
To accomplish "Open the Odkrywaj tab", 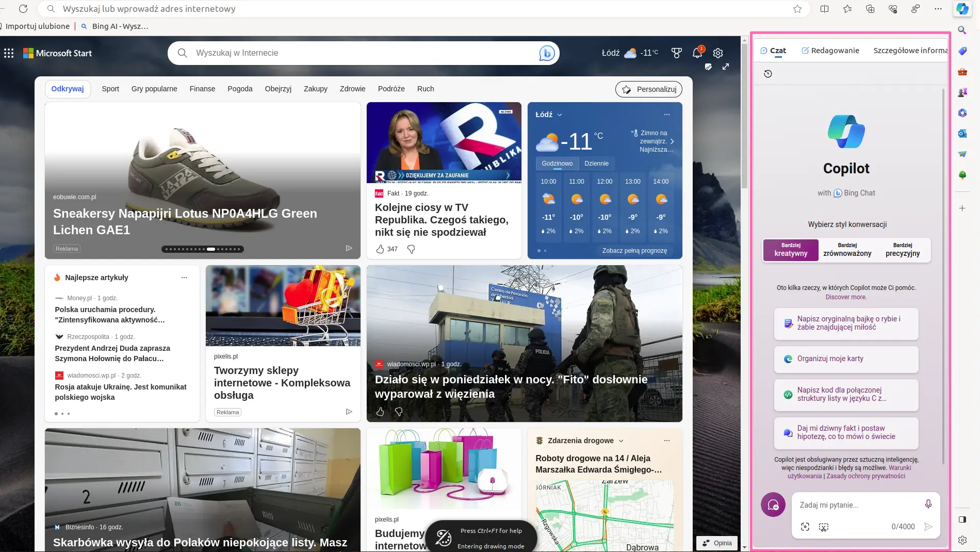I will tap(68, 89).
